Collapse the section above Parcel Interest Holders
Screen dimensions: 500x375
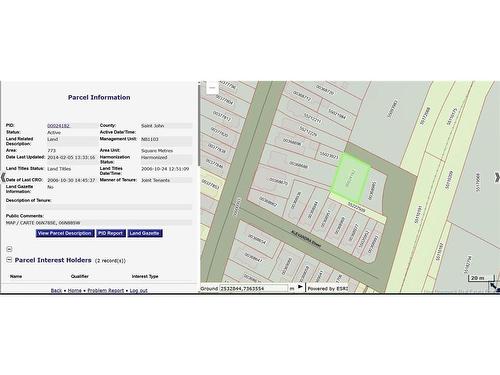point(9,249)
